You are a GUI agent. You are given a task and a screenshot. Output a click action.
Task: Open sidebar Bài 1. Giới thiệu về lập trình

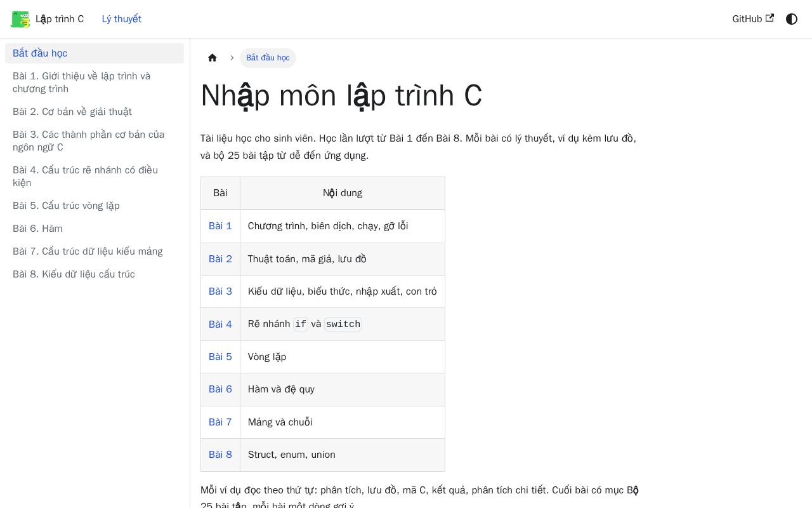(x=95, y=83)
